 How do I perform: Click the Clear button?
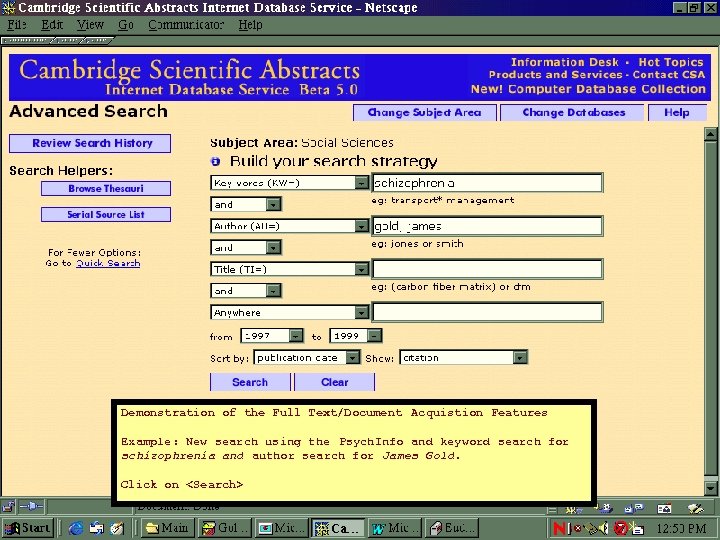(335, 382)
